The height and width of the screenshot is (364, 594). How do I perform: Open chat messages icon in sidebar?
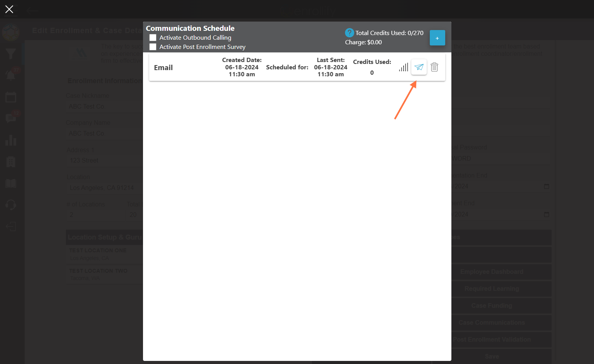[x=11, y=118]
